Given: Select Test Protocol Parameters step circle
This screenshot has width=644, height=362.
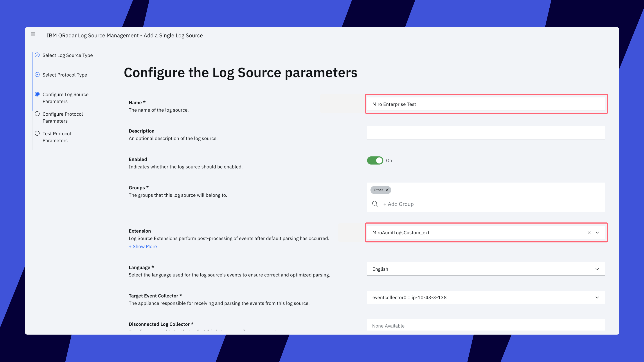Looking at the screenshot, I should coord(37,133).
